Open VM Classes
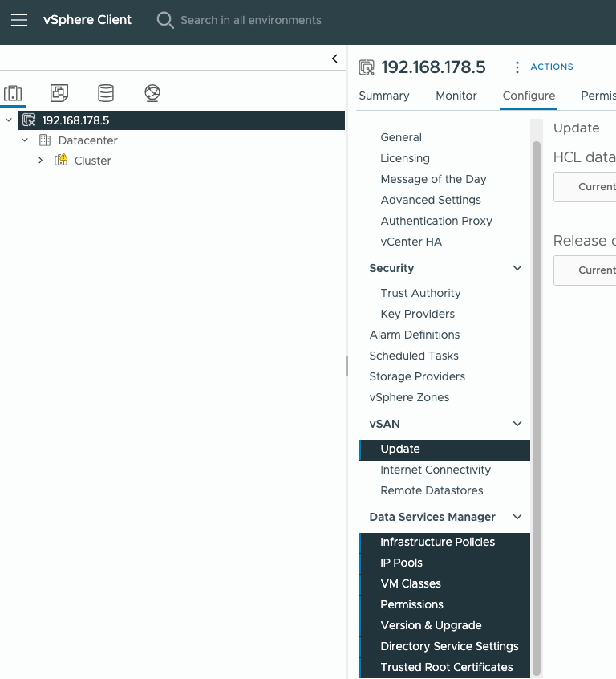This screenshot has height=679, width=616. (444, 584)
